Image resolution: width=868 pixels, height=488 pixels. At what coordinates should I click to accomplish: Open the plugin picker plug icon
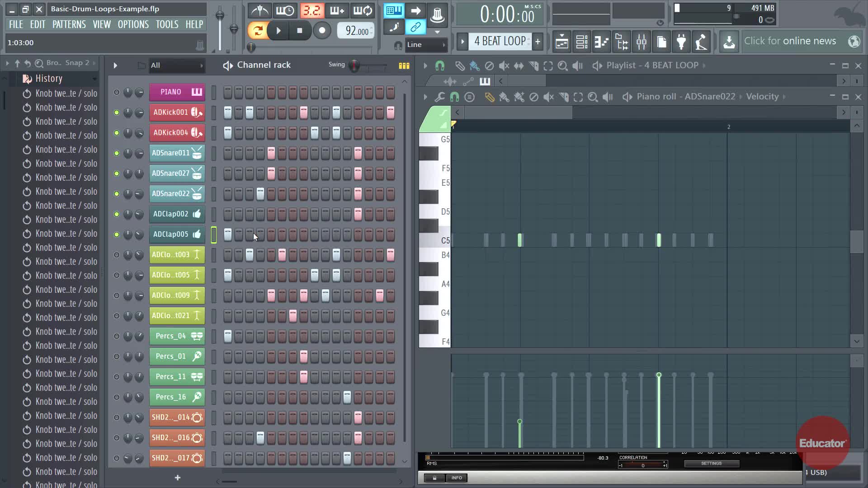tap(681, 42)
